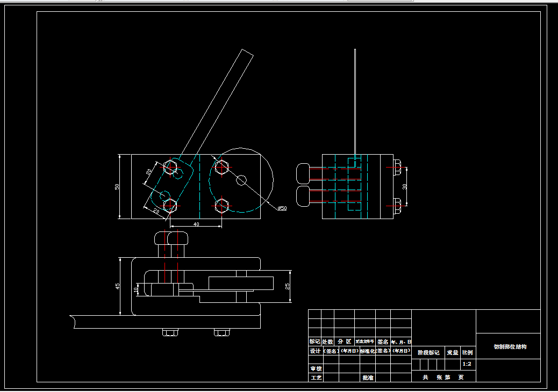Click the 25 dimension in section view

(287, 286)
